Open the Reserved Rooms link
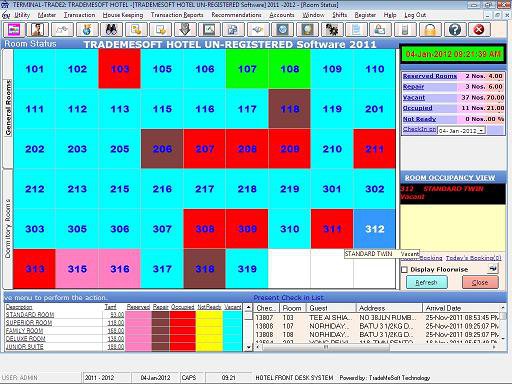The width and height of the screenshot is (512, 384). coord(430,76)
